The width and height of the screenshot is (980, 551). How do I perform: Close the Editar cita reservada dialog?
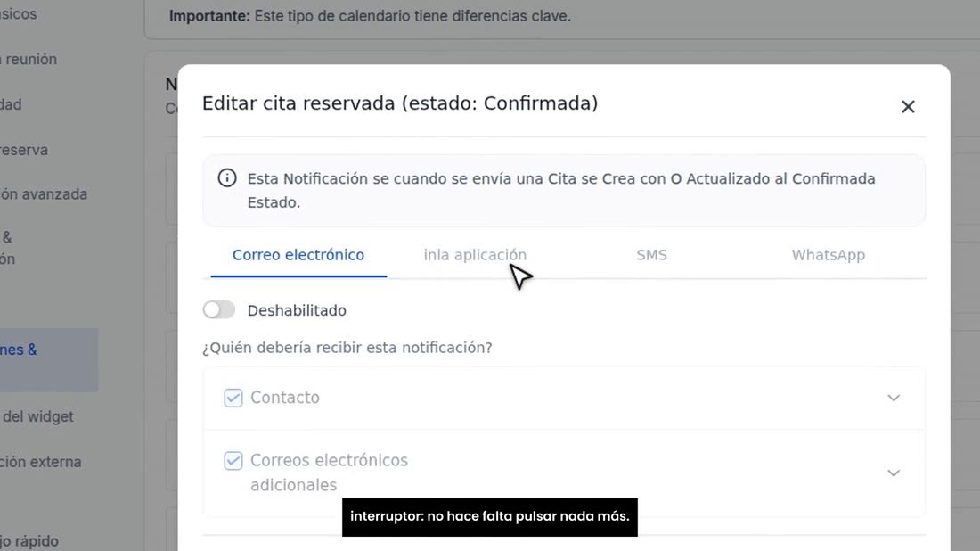tap(908, 107)
